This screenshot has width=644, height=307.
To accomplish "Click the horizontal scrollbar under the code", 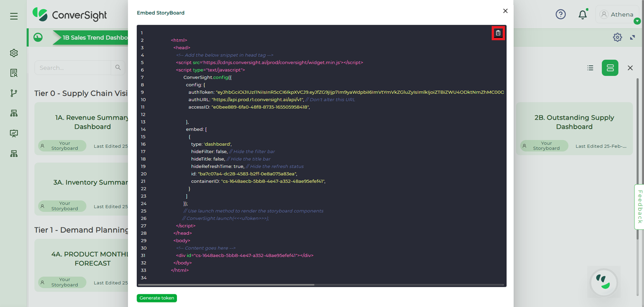I will coord(226,285).
